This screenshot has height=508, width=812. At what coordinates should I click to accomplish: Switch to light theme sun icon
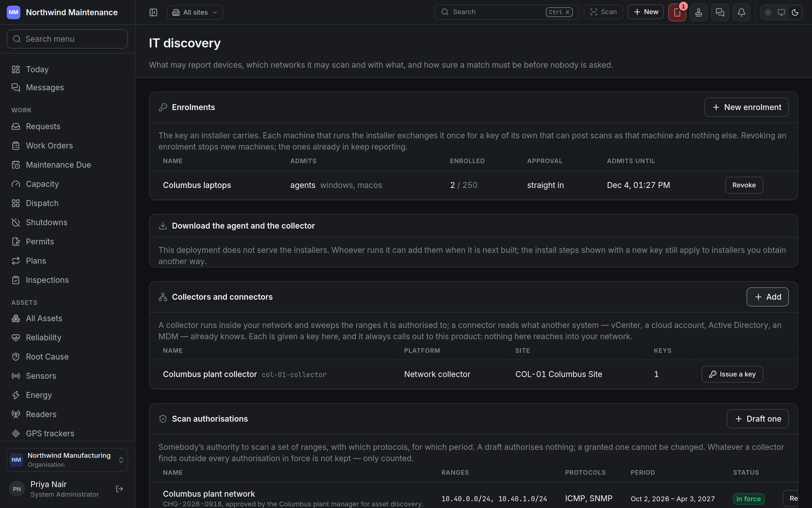(x=768, y=12)
